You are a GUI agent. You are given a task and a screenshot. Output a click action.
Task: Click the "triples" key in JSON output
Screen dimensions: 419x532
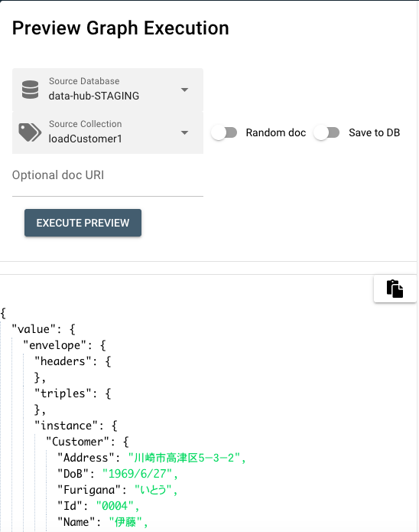(x=63, y=393)
